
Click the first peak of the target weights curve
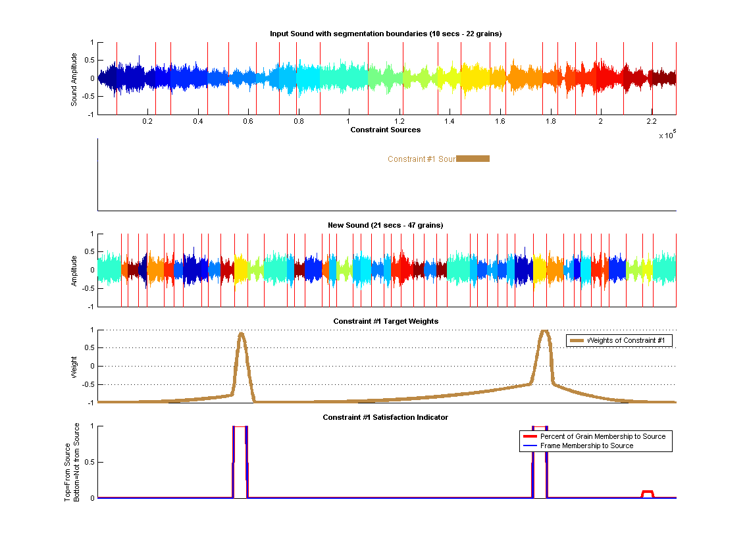pyautogui.click(x=241, y=334)
